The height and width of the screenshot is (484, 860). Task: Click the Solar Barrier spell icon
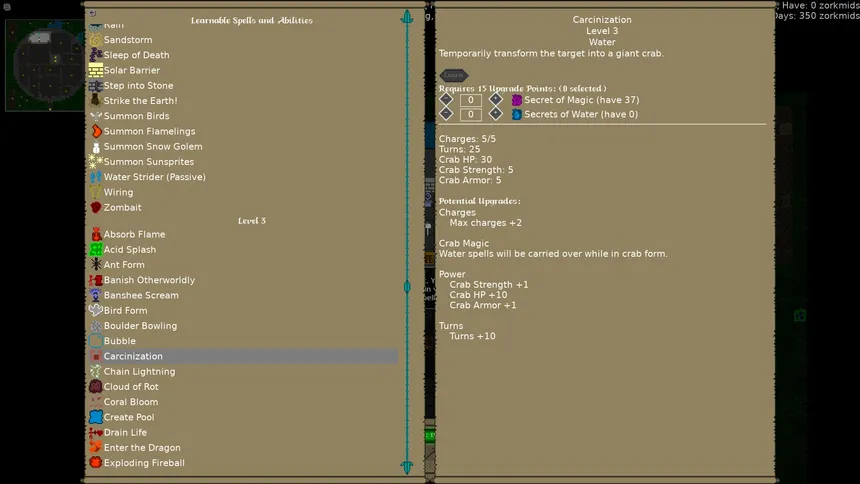click(x=96, y=70)
